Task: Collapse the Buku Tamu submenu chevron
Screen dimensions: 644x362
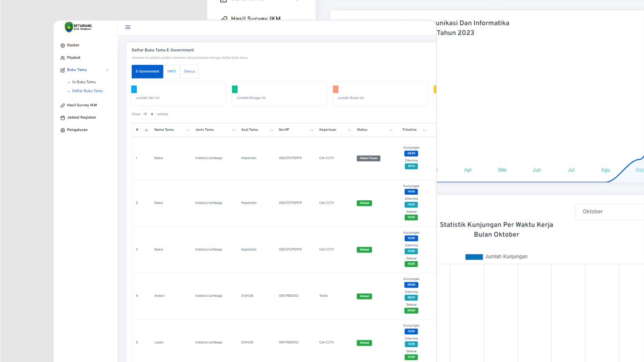Action: [107, 70]
